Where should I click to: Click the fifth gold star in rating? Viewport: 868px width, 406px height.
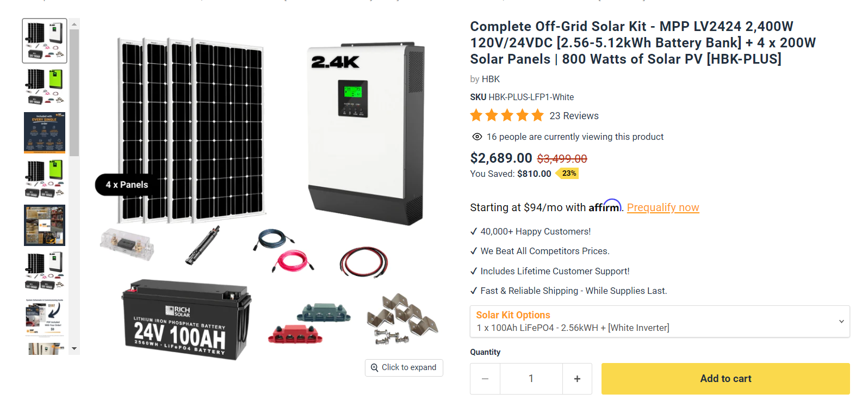pyautogui.click(x=537, y=115)
